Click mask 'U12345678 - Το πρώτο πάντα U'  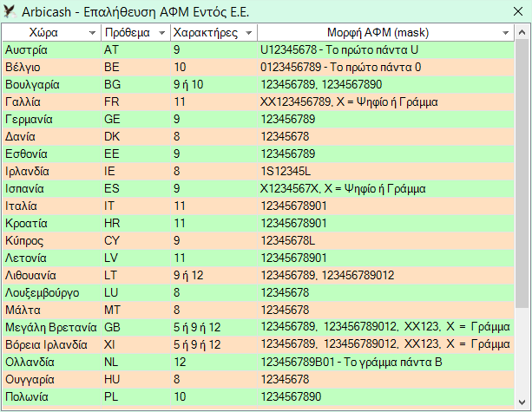point(386,49)
